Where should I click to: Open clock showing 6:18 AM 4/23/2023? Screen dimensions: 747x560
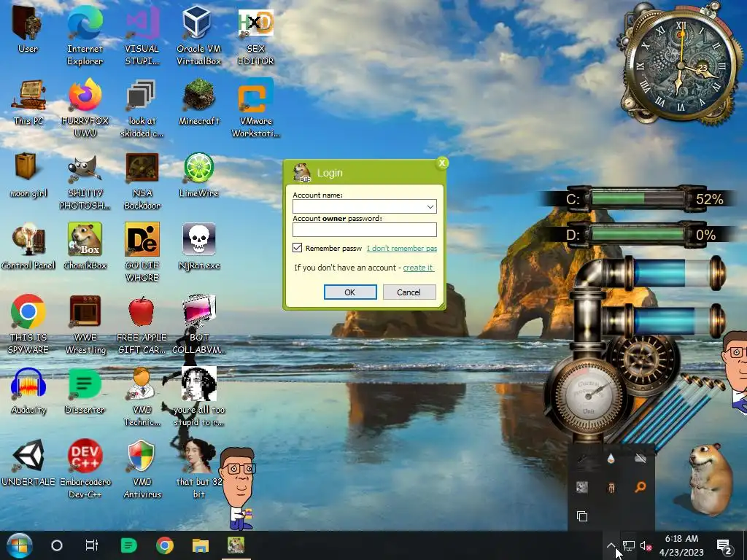tap(681, 545)
